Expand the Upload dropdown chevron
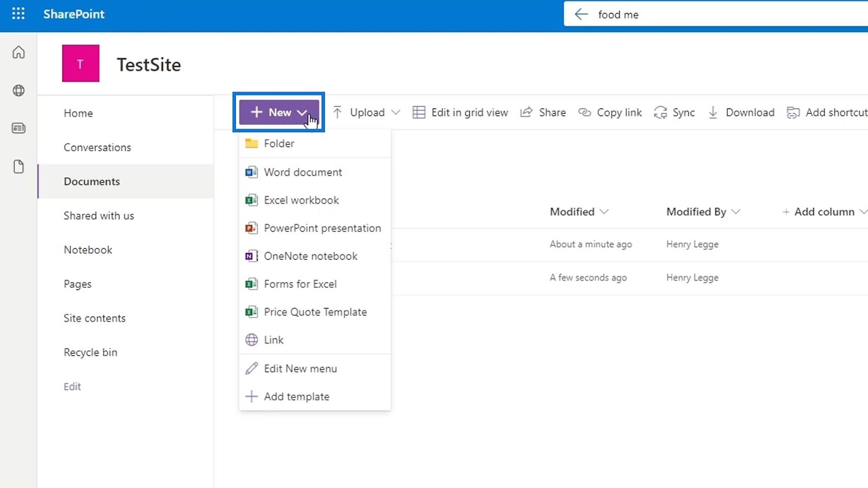868x488 pixels. point(395,112)
